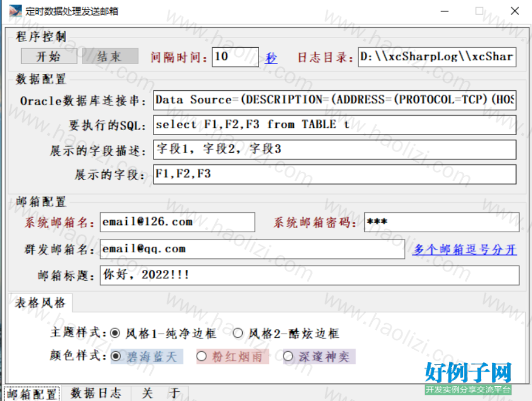Switch to the 数据日志 bottom tab
This screenshot has height=401, width=532.
(x=95, y=394)
